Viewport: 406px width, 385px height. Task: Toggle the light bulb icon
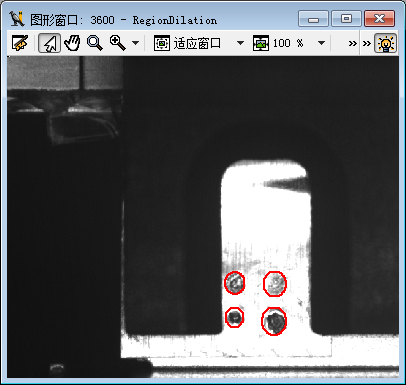coord(386,43)
